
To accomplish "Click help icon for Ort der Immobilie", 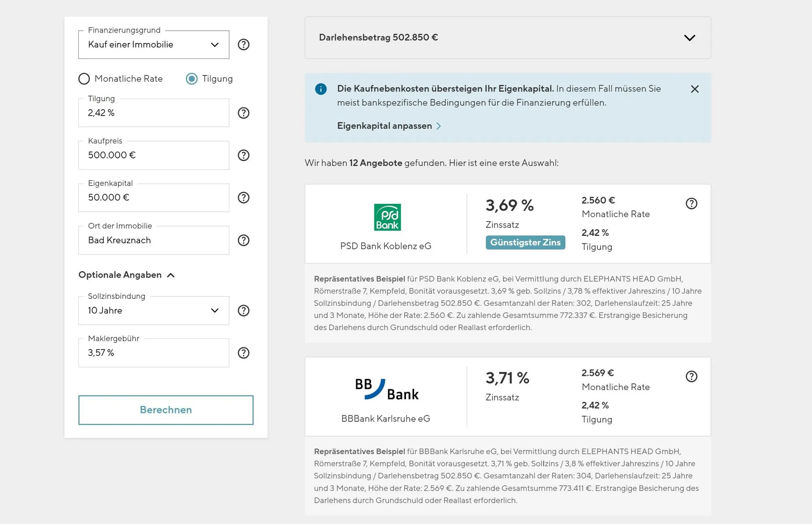I will (x=243, y=240).
